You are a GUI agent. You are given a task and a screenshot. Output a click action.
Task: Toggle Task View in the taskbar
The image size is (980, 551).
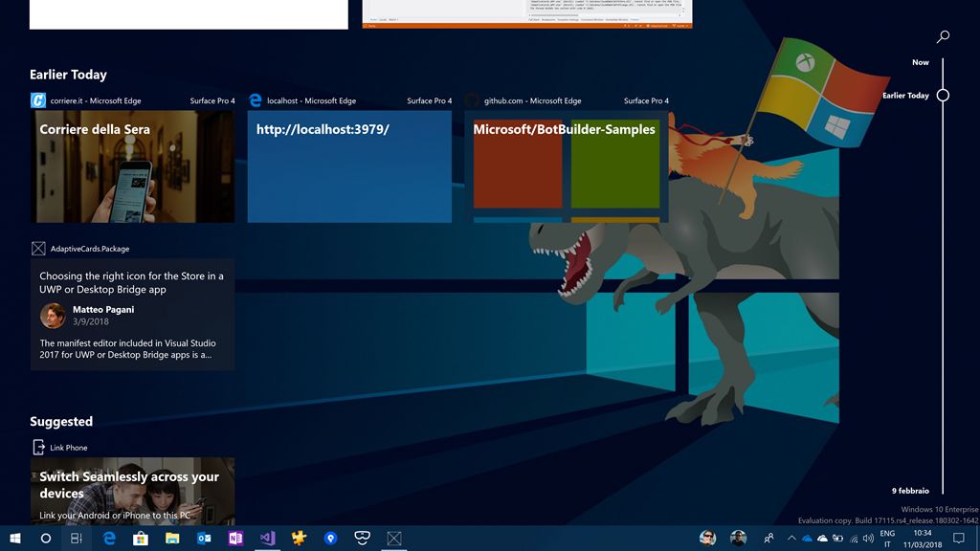click(x=77, y=538)
